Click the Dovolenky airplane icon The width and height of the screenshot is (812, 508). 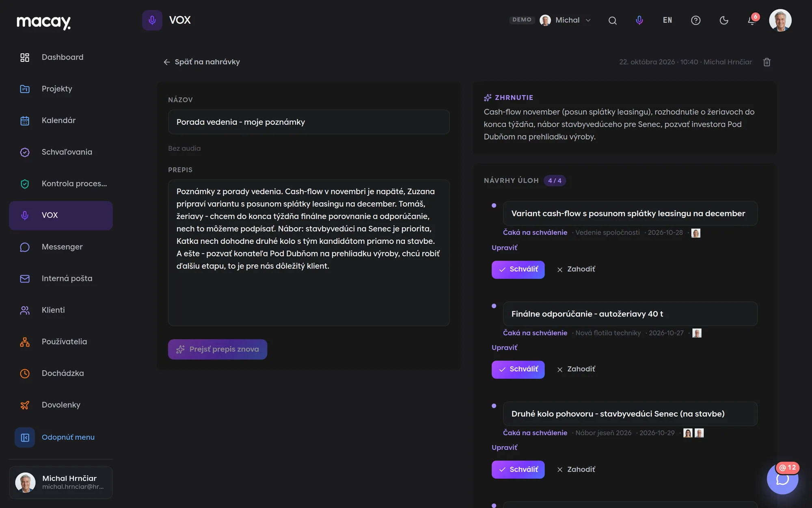coord(25,405)
